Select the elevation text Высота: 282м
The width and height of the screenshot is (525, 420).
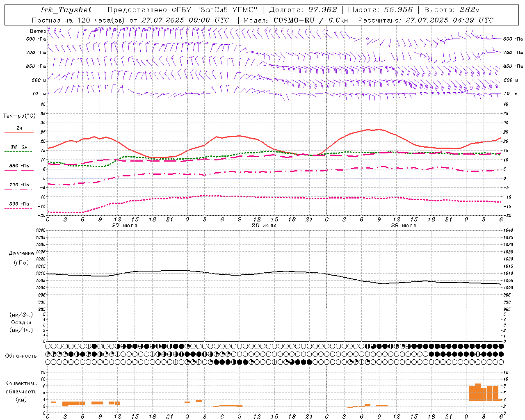[452, 10]
